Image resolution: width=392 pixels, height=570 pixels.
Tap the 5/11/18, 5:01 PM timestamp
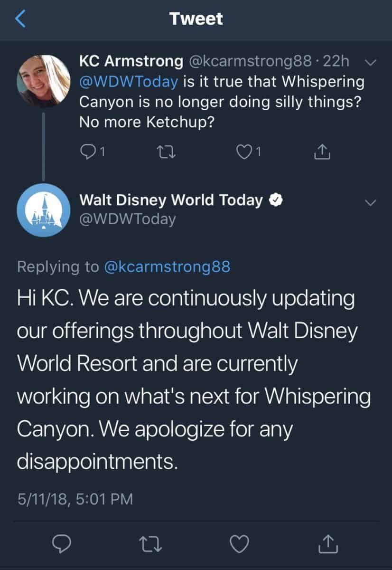tap(75, 499)
